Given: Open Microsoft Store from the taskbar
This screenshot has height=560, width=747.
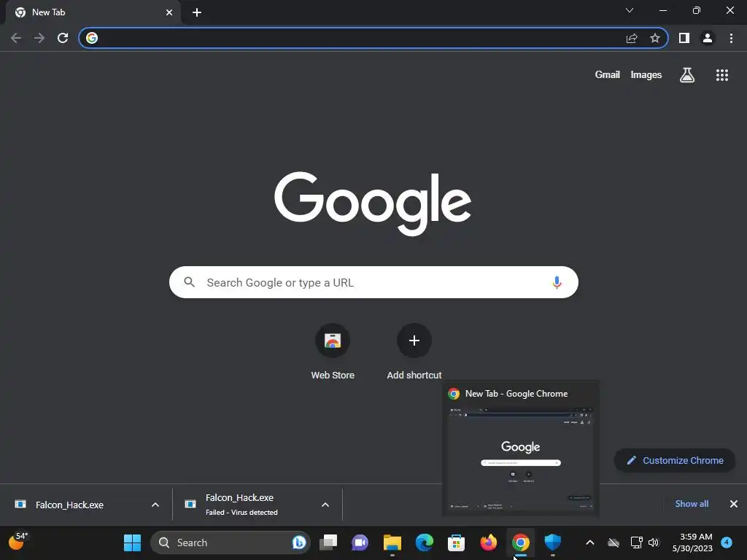Looking at the screenshot, I should 457,542.
